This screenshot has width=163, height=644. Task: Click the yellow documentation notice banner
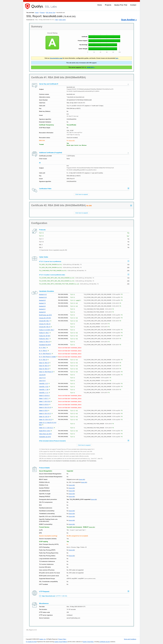click(x=81, y=58)
